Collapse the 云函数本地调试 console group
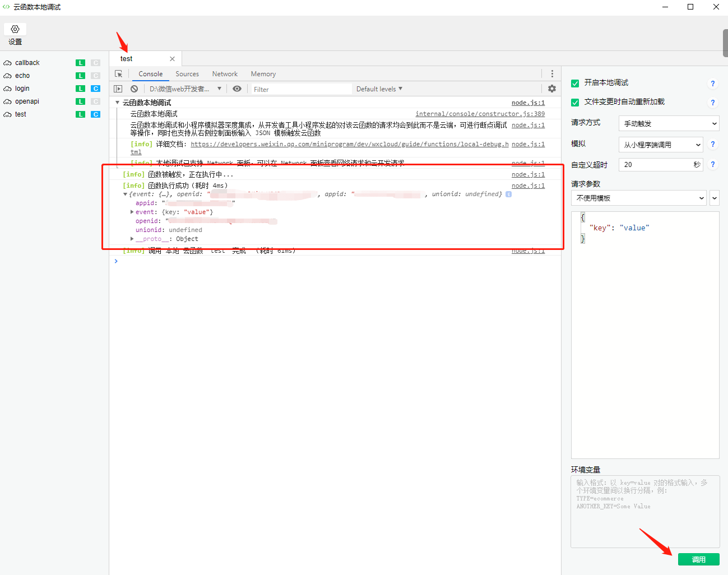 pyautogui.click(x=117, y=103)
